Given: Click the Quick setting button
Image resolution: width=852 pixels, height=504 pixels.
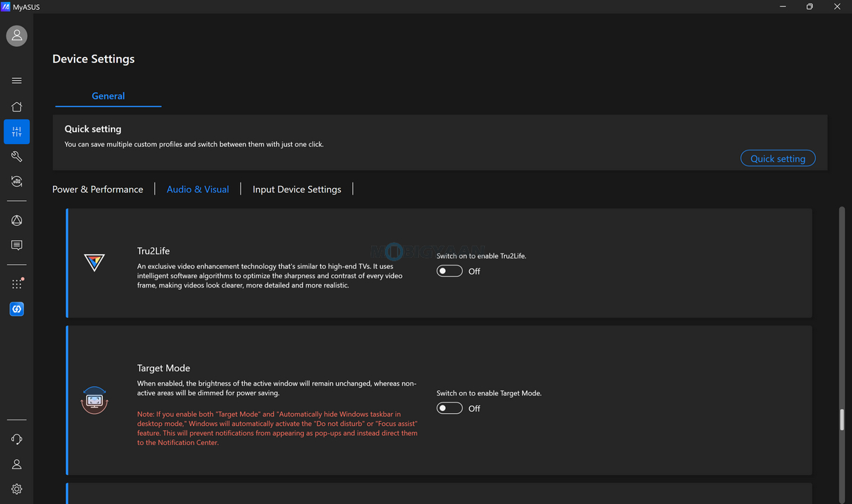Looking at the screenshot, I should (778, 158).
